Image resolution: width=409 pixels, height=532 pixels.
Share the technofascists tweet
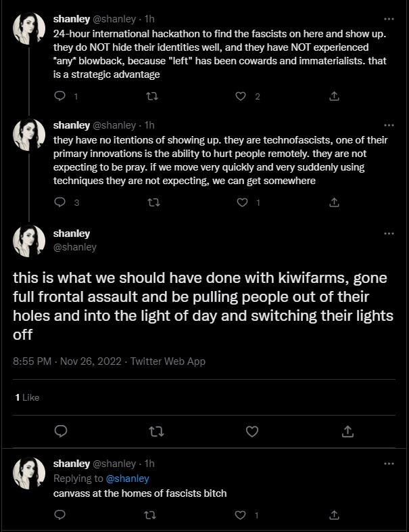click(333, 202)
